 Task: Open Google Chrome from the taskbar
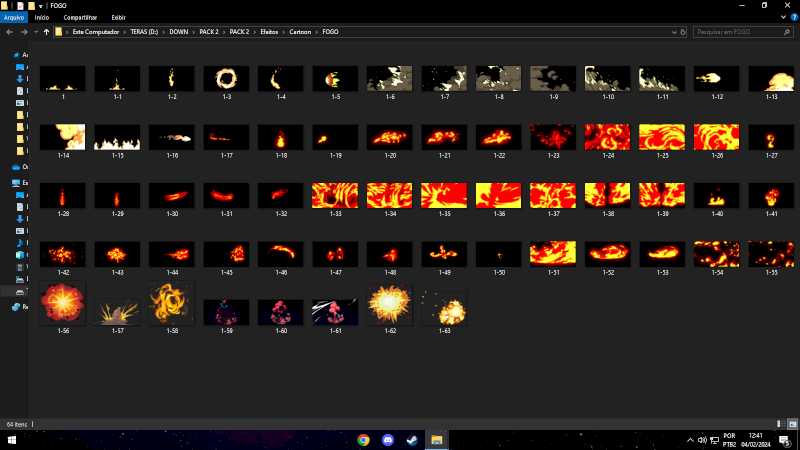point(363,440)
